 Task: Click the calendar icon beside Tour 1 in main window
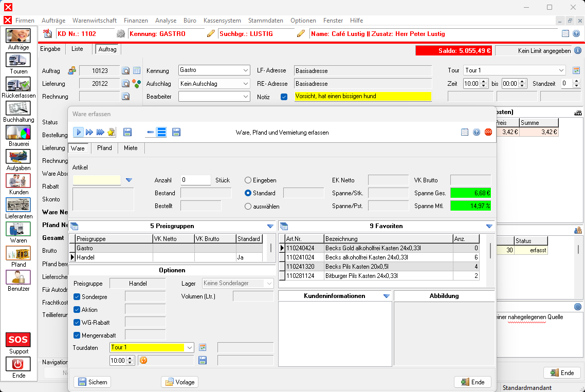tap(576, 70)
